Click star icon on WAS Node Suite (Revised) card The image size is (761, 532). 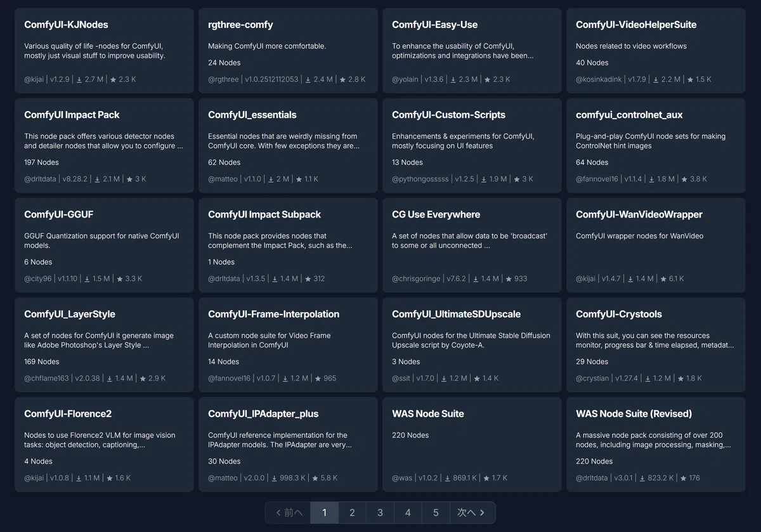(x=684, y=478)
